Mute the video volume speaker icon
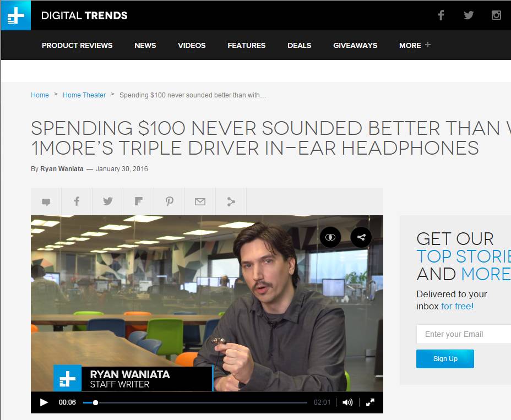Image resolution: width=511 pixels, height=420 pixels. [347, 402]
